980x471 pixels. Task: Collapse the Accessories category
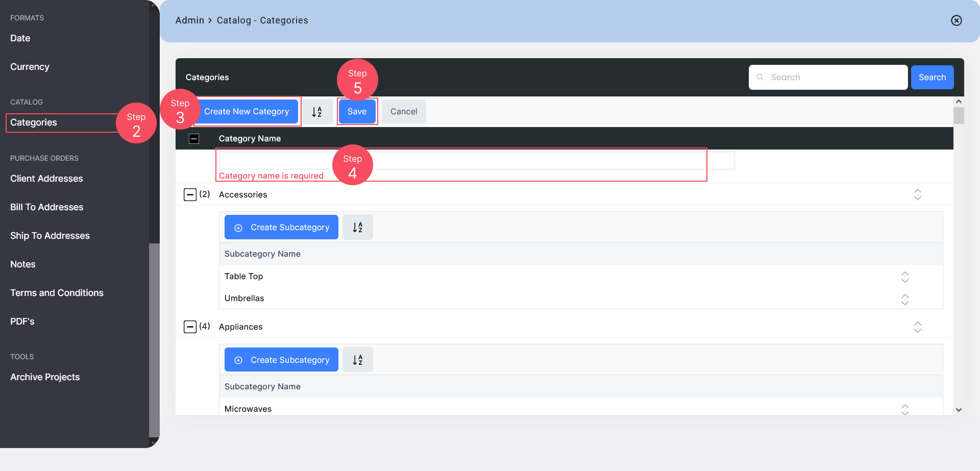tap(190, 194)
